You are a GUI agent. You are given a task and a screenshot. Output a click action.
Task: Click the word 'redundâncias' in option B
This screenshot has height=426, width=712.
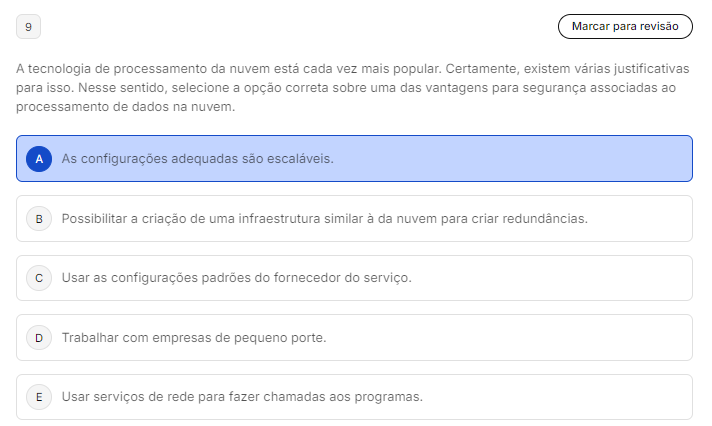coord(549,218)
